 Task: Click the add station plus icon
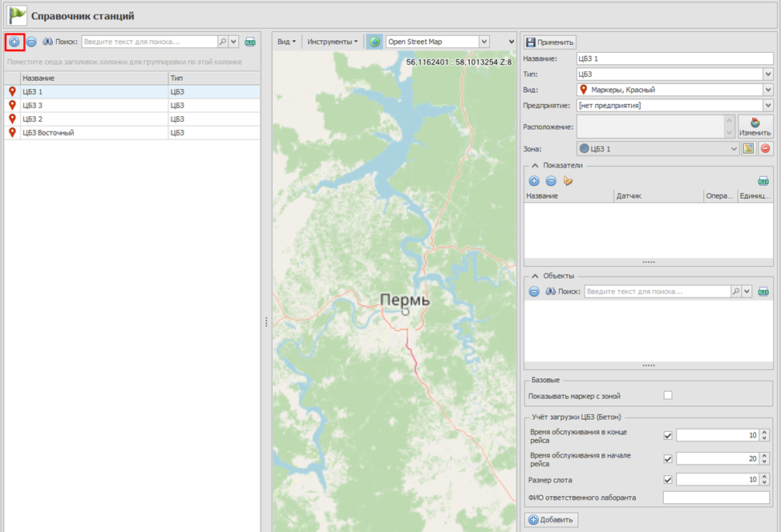pos(14,41)
